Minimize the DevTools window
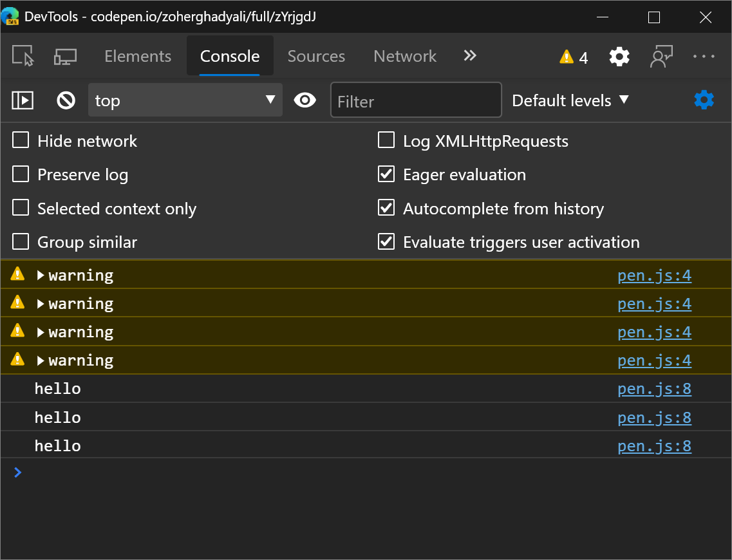 click(603, 17)
